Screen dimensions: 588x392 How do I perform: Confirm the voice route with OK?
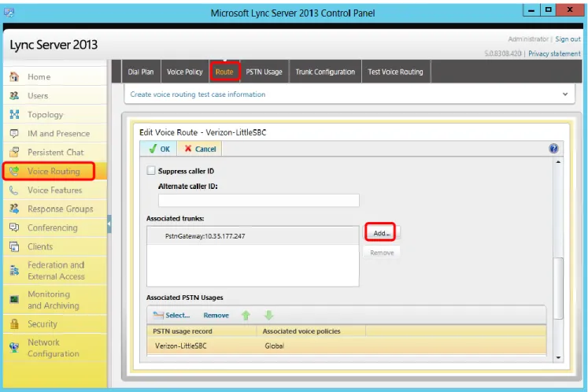159,149
